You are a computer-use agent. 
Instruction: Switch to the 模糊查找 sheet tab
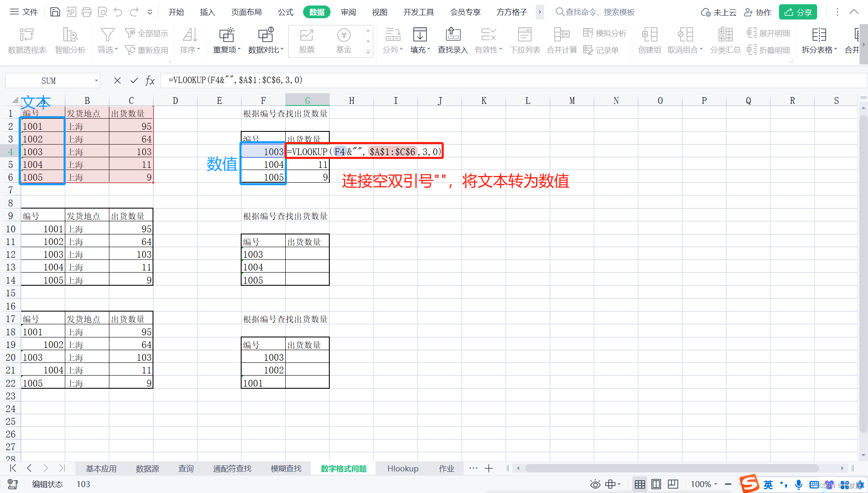tap(286, 468)
